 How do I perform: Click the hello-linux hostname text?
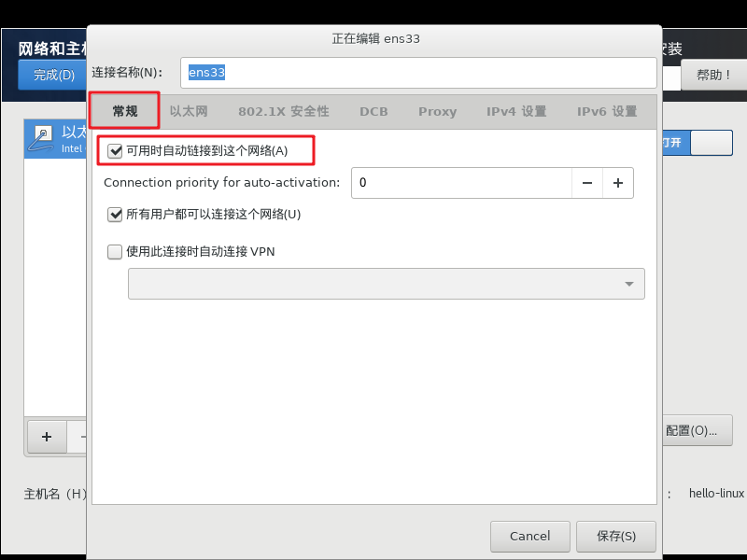click(x=716, y=494)
